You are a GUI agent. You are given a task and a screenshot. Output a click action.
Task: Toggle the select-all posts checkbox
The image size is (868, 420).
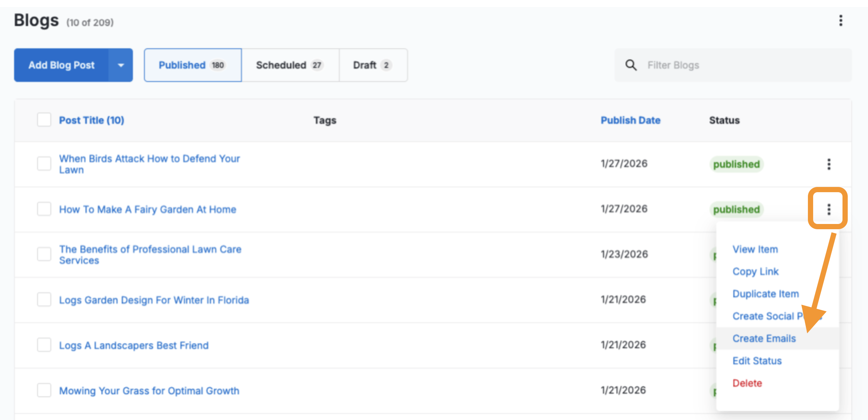pyautogui.click(x=44, y=120)
